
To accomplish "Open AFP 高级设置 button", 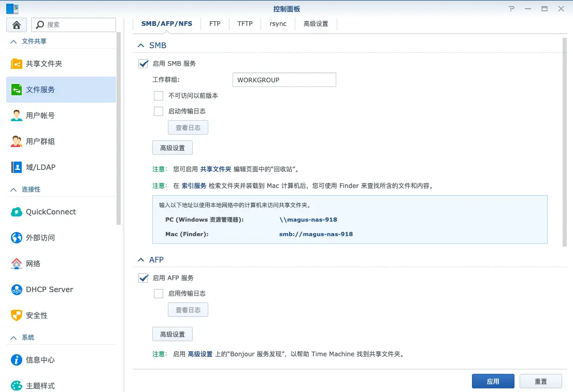I will [x=173, y=335].
